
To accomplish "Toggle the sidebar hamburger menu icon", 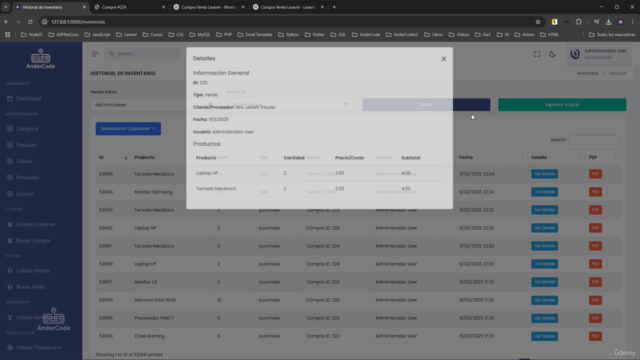I will (95, 54).
